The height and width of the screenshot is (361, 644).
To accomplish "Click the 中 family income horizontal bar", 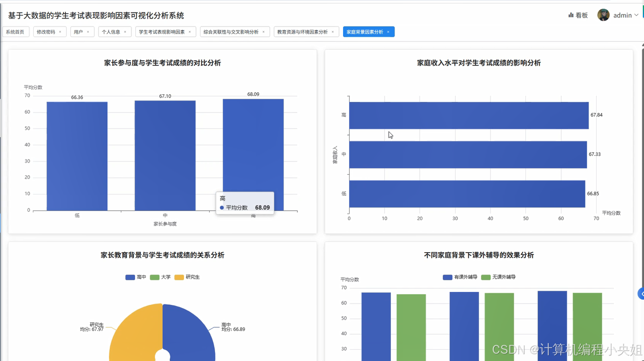I will click(468, 155).
